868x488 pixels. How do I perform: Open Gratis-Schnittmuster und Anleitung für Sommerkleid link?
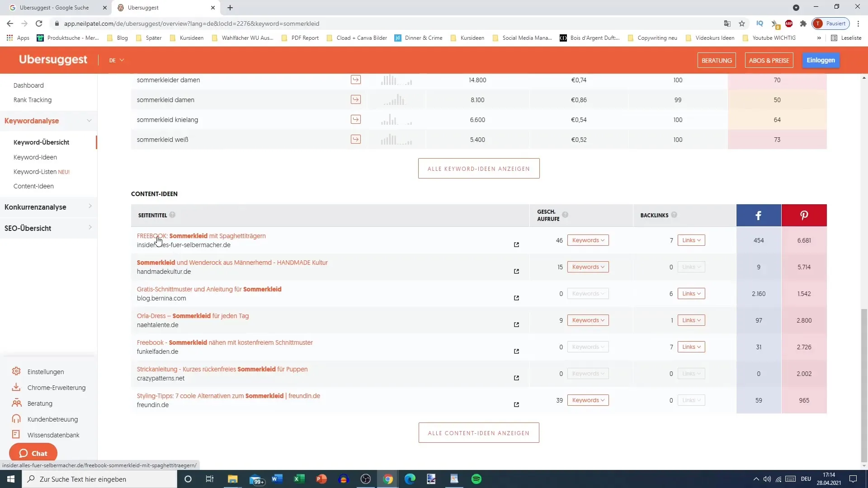point(209,289)
